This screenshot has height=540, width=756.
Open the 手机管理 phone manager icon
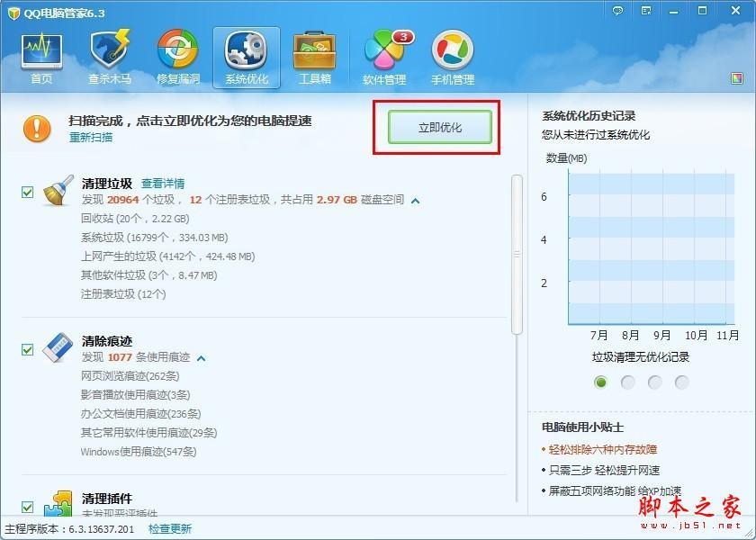(452, 57)
